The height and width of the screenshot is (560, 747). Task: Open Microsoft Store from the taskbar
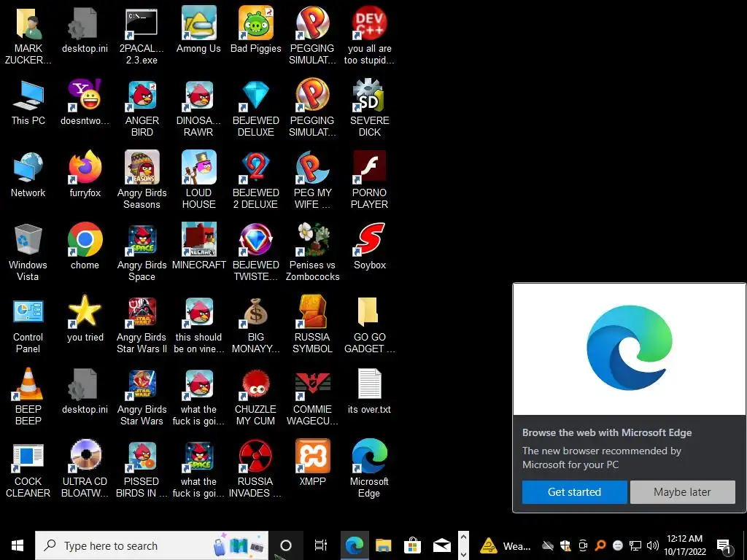(412, 545)
